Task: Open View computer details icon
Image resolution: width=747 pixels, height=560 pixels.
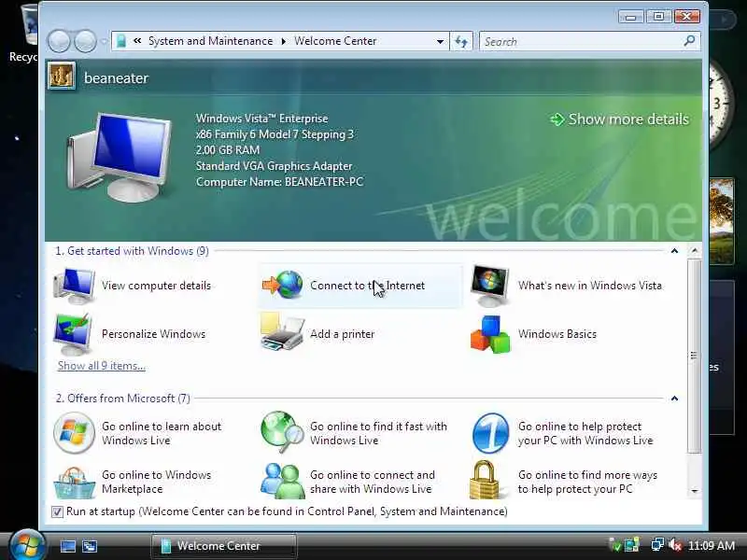Action: pos(74,286)
